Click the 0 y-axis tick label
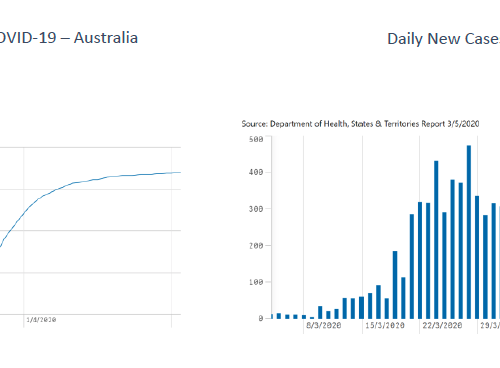Viewport: 500px width, 368px height. (261, 319)
